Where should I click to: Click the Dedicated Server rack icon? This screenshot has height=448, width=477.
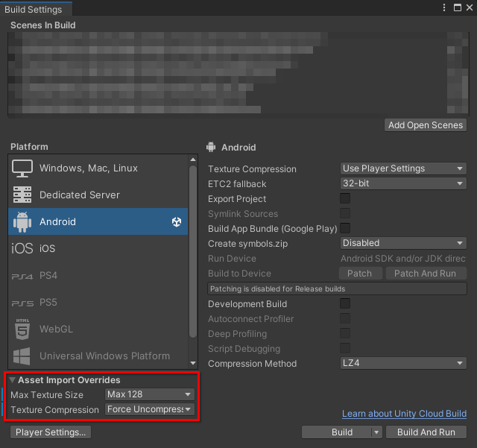click(x=22, y=195)
